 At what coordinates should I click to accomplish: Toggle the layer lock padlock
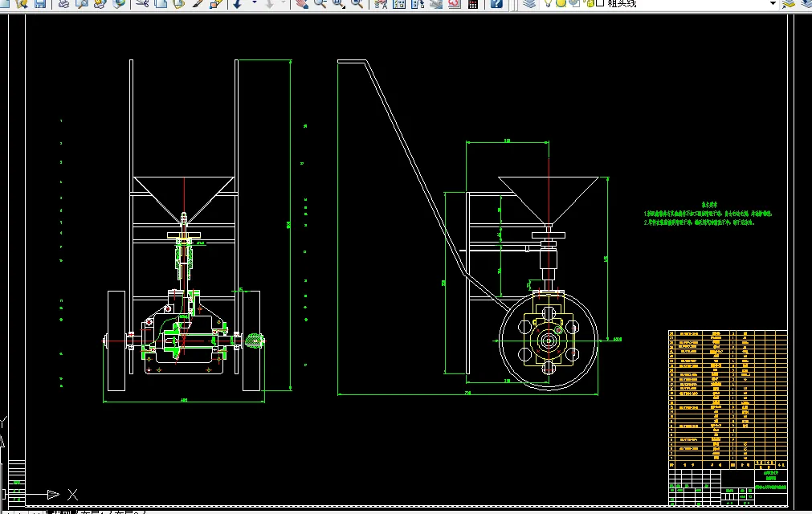(590, 2)
